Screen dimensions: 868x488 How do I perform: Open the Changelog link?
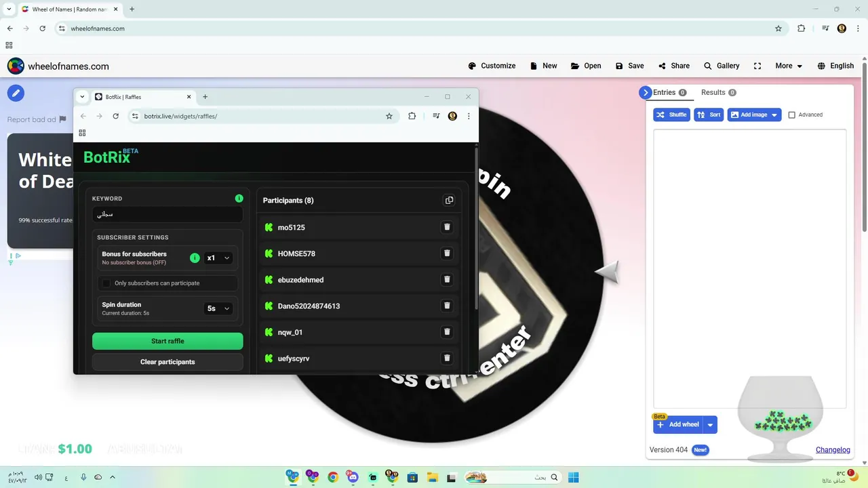pos(833,450)
